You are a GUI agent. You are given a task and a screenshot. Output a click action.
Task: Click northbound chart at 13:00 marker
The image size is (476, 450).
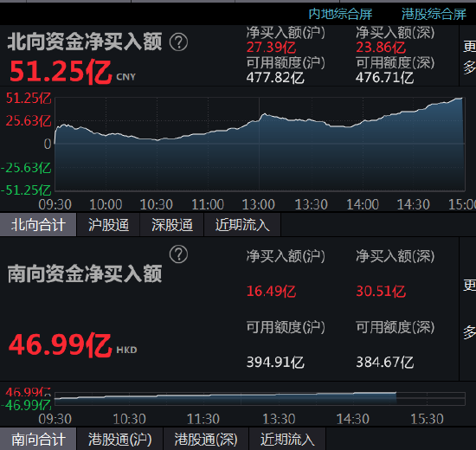coord(259,145)
